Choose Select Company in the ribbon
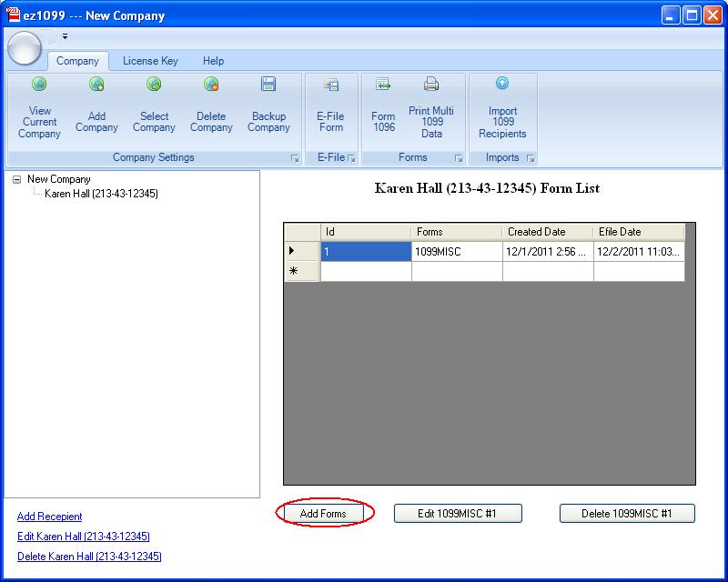 154,109
